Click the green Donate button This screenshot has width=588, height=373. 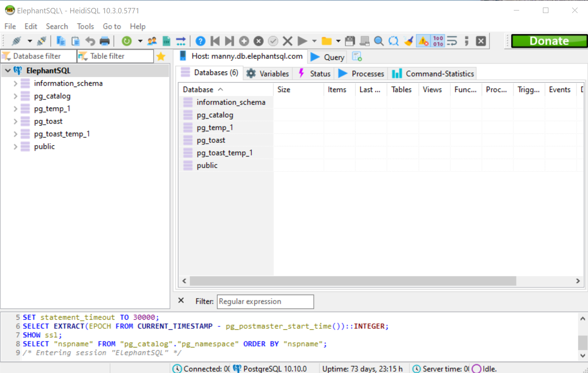click(x=549, y=41)
